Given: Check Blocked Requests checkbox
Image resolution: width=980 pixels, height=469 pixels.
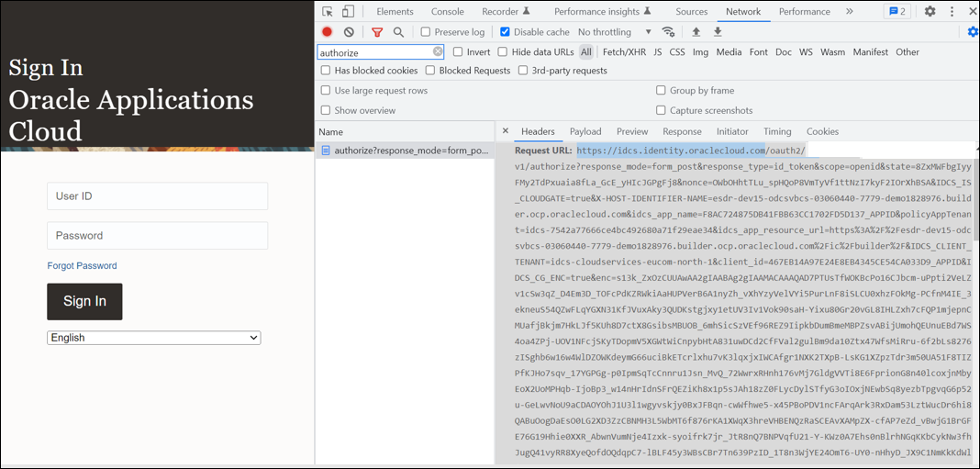Looking at the screenshot, I should tap(430, 71).
